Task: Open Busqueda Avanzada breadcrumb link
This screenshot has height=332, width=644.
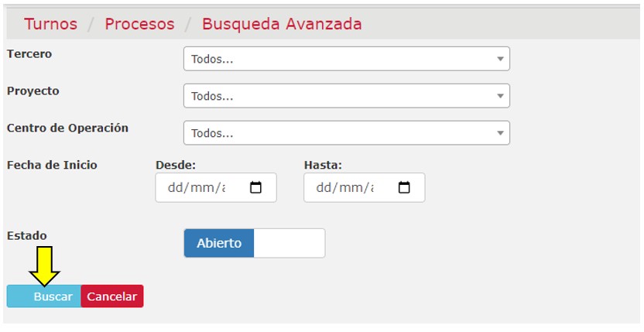Action: coord(282,24)
